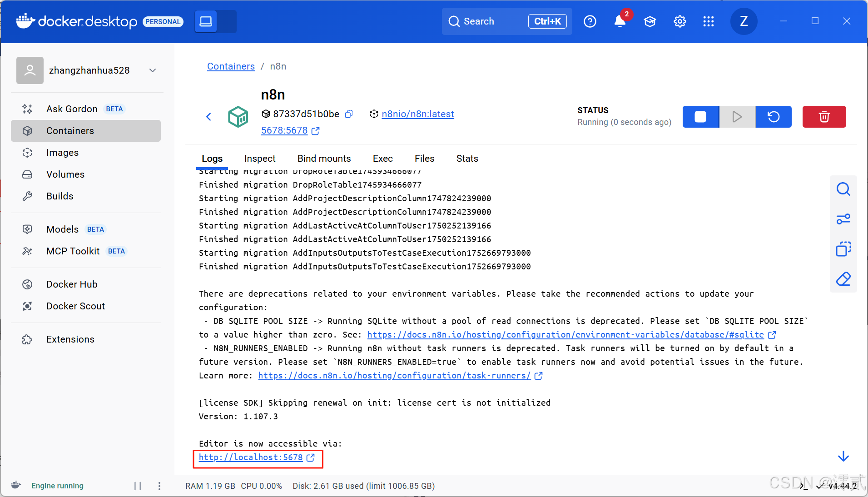Click the PERSONAL plan badge

163,22
